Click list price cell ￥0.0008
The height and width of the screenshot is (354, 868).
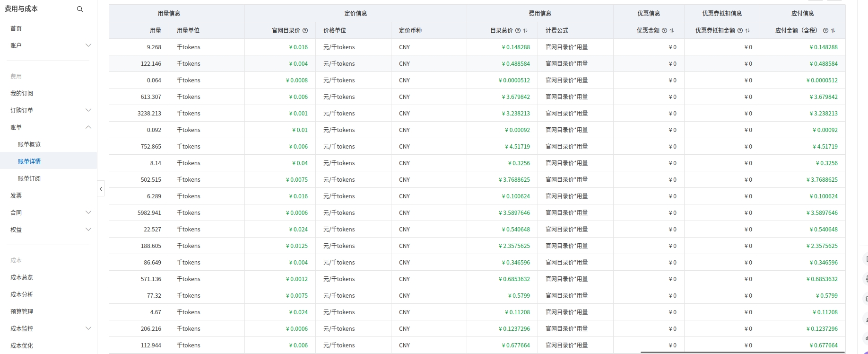click(x=297, y=80)
